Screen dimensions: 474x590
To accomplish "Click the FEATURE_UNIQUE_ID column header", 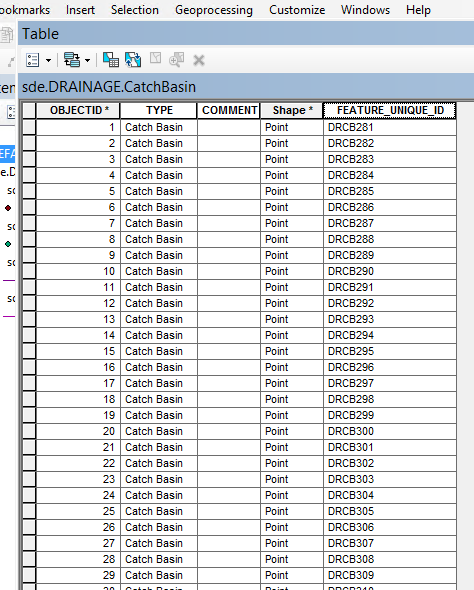I will tap(390, 111).
